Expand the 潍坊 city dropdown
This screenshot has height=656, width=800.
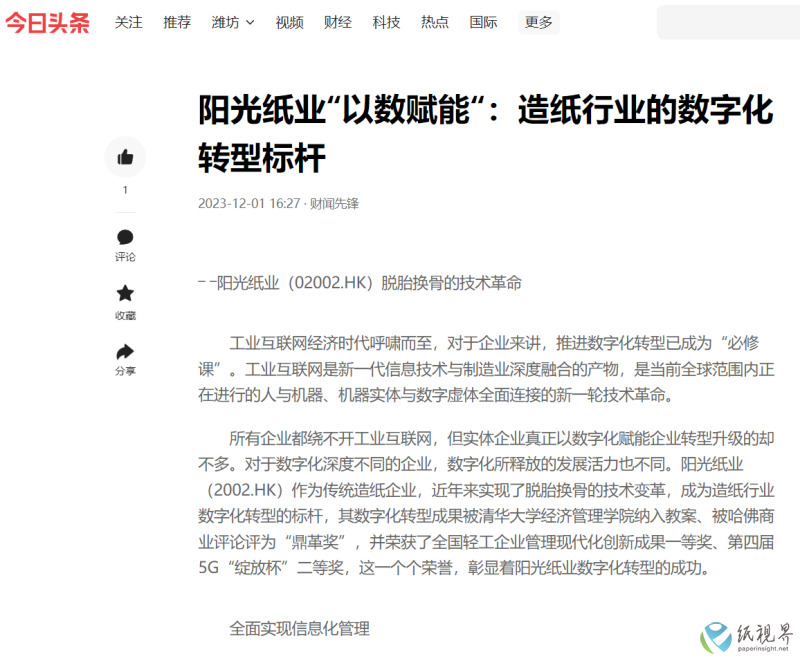(x=233, y=22)
